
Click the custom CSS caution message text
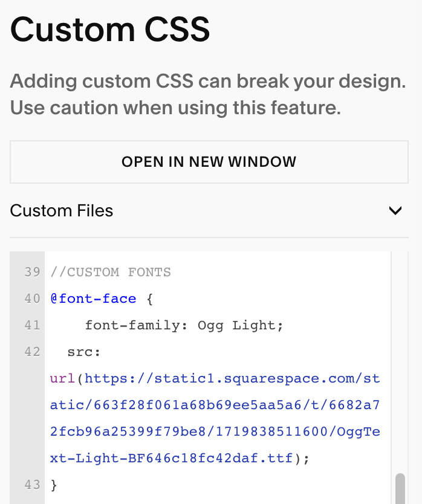click(208, 94)
